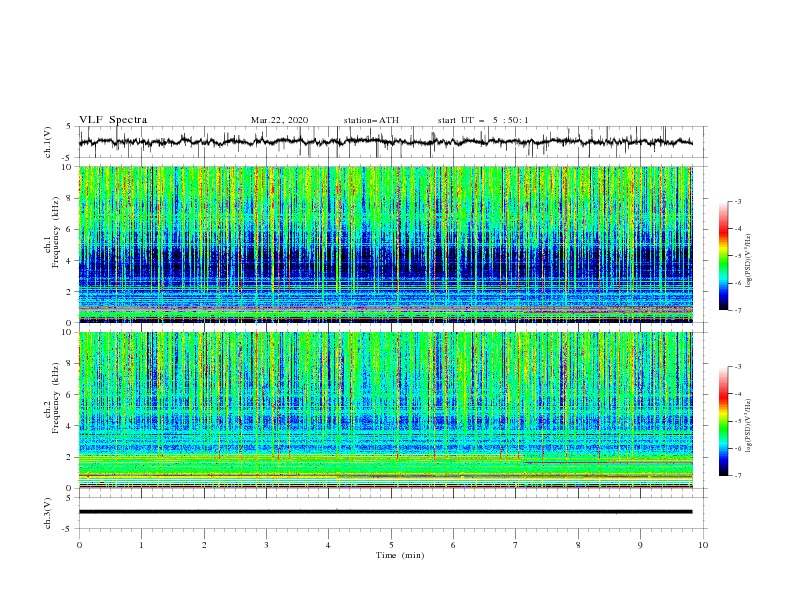This screenshot has height=612, width=792.
Task: Click the "-4" tick on ch.1 colorbar
Action: coord(737,229)
